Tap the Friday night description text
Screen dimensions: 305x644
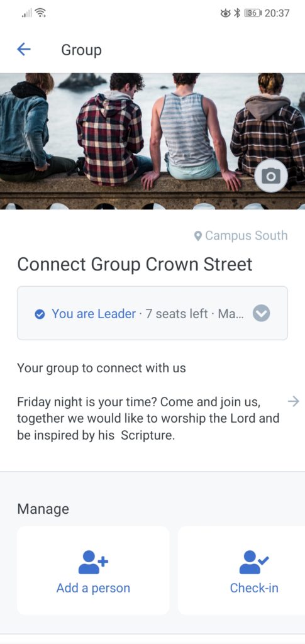click(148, 418)
